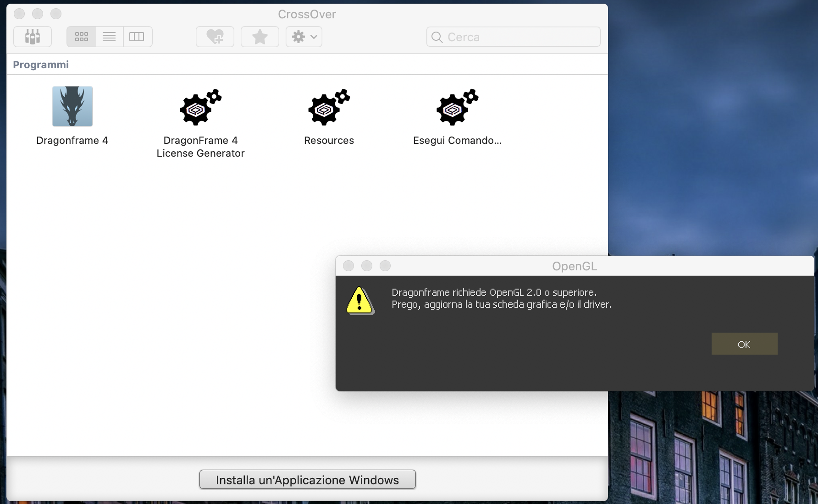Click the add-to-favorites heart icon
This screenshot has height=504, width=818.
coord(215,37)
